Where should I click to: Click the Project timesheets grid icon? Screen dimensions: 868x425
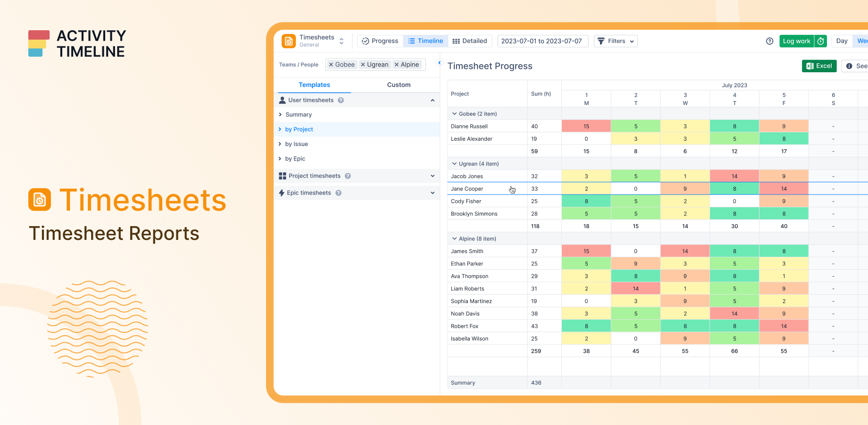(283, 176)
